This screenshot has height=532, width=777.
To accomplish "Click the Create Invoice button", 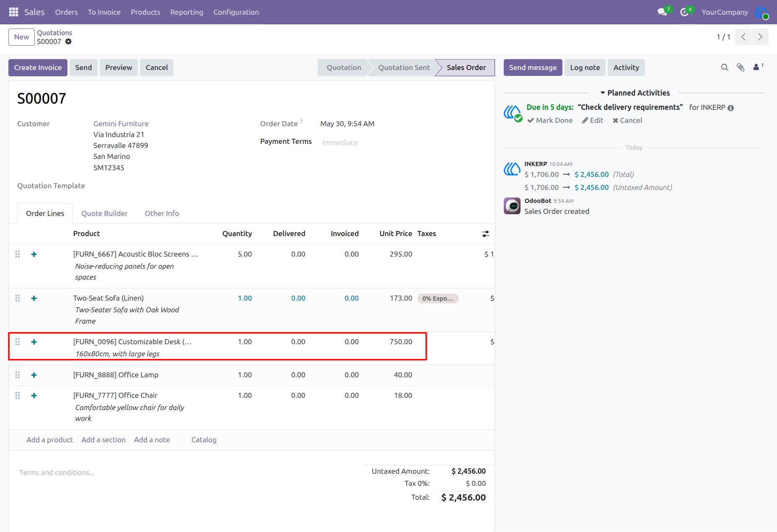I will (38, 67).
